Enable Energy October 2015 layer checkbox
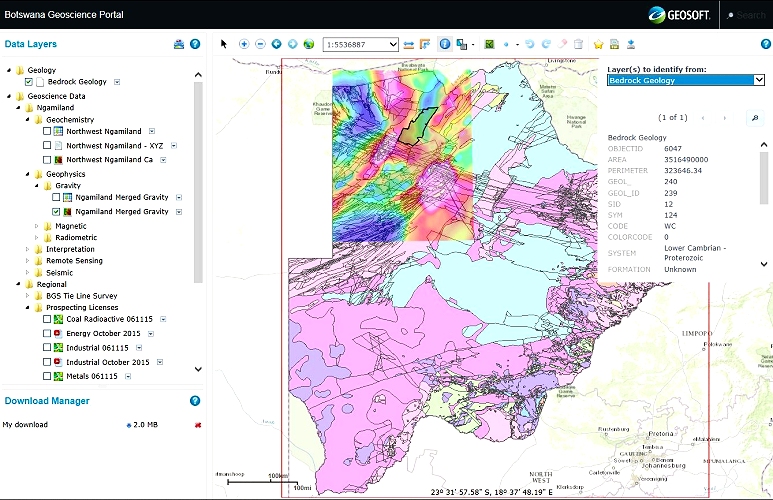Viewport: 773px width, 500px height. pyautogui.click(x=47, y=333)
